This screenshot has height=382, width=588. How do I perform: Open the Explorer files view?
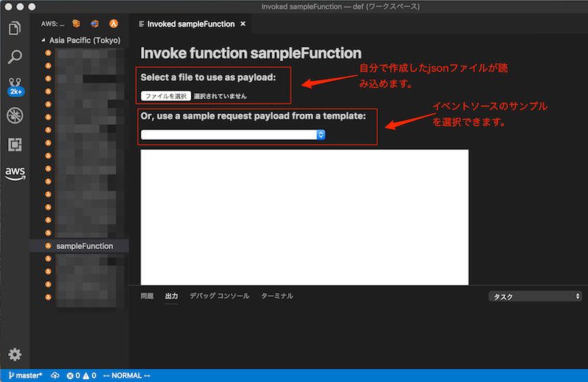coord(15,28)
